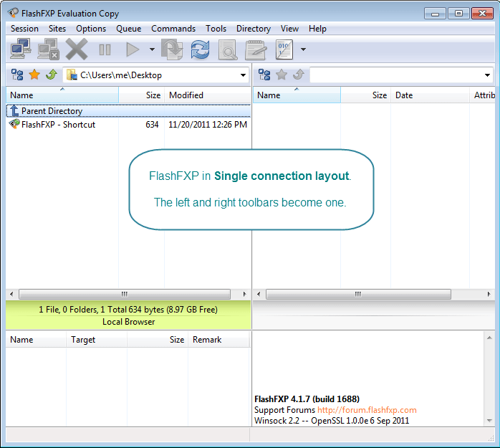Viewport: 500px width, 448px height.
Task: Click the Pause queue icon
Action: (105, 49)
